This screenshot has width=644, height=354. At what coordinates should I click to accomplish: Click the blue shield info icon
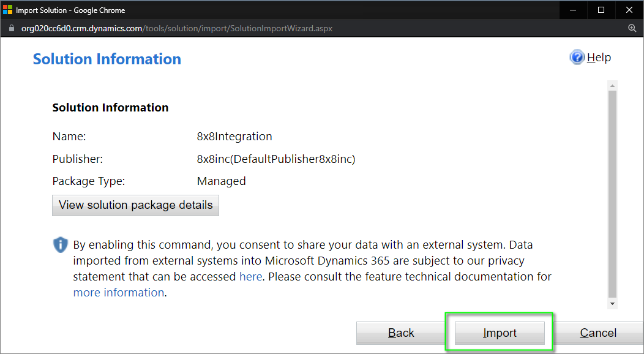[x=61, y=245]
